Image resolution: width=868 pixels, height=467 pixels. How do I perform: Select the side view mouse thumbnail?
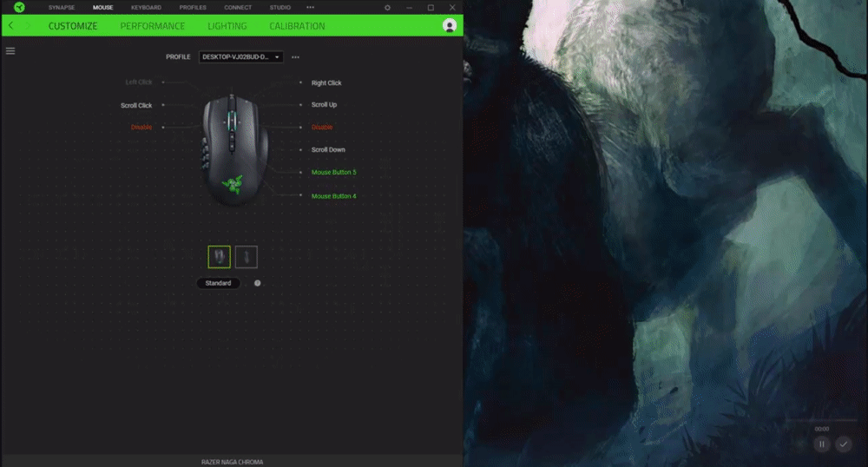click(x=247, y=257)
